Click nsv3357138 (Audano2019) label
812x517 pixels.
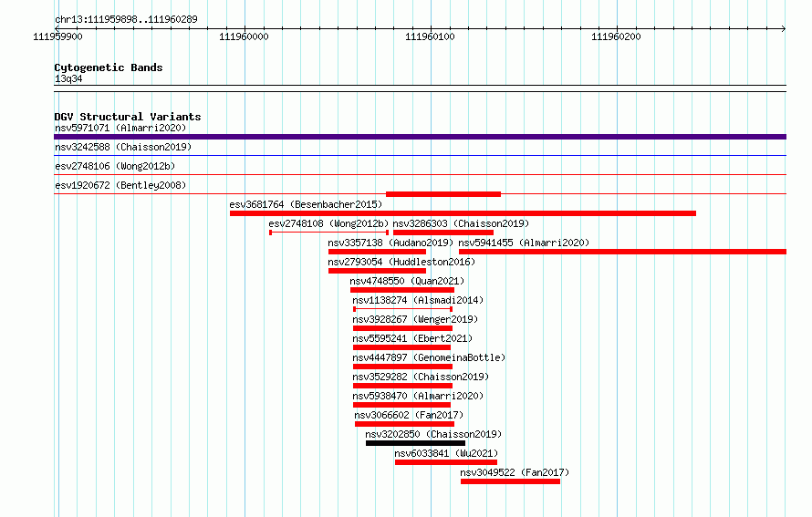(390, 243)
